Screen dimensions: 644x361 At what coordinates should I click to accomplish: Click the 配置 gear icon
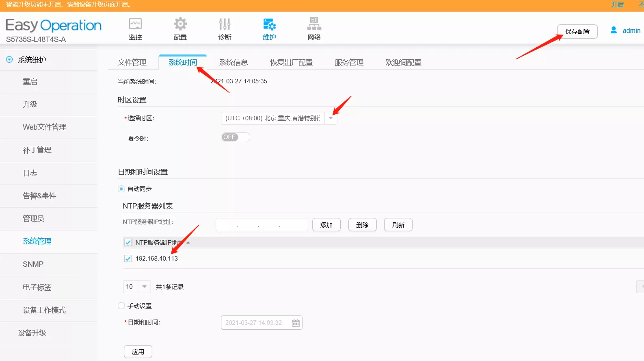click(180, 24)
